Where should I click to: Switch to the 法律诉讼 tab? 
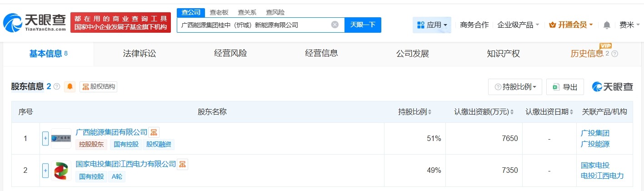point(140,54)
